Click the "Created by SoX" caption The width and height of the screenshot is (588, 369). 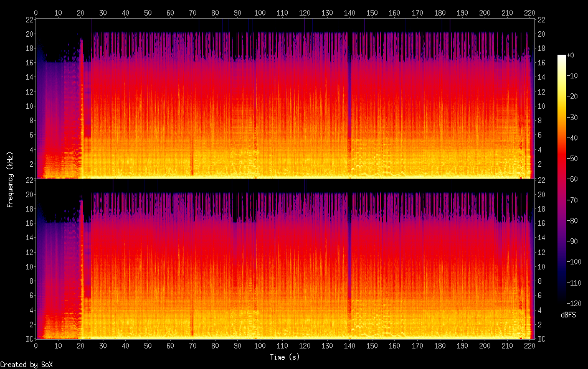pos(26,365)
